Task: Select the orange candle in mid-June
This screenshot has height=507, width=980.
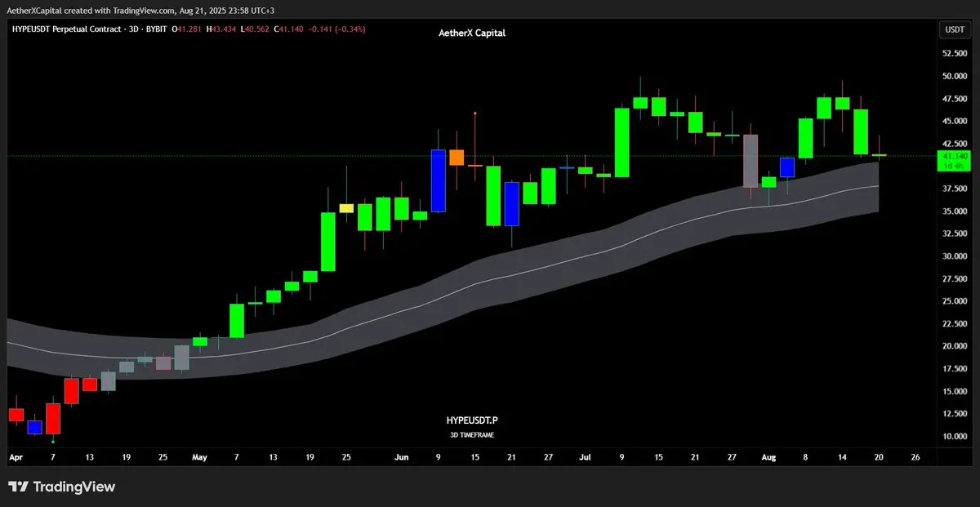Action: click(457, 158)
